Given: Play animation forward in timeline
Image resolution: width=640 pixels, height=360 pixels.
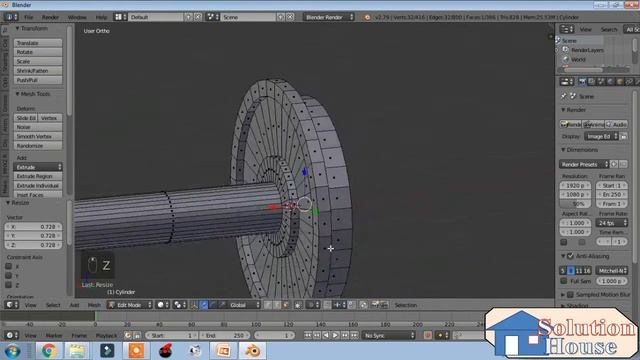Looking at the screenshot, I should [336, 335].
